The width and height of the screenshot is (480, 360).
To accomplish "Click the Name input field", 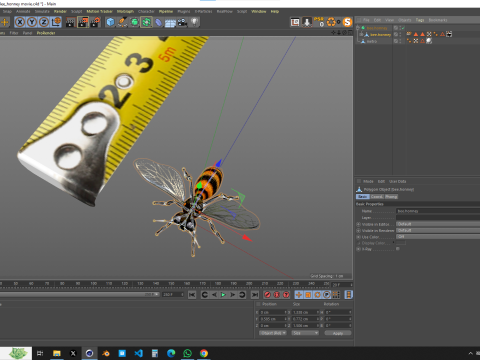I will (x=438, y=211).
